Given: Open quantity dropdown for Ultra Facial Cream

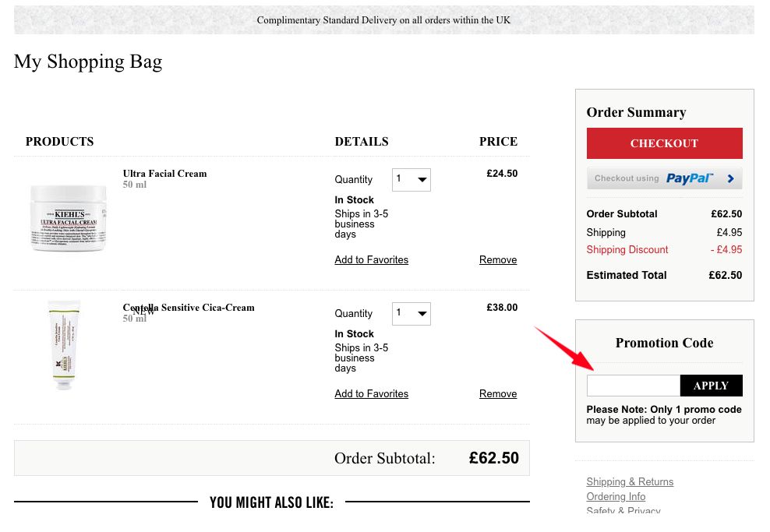Looking at the screenshot, I should 411,180.
